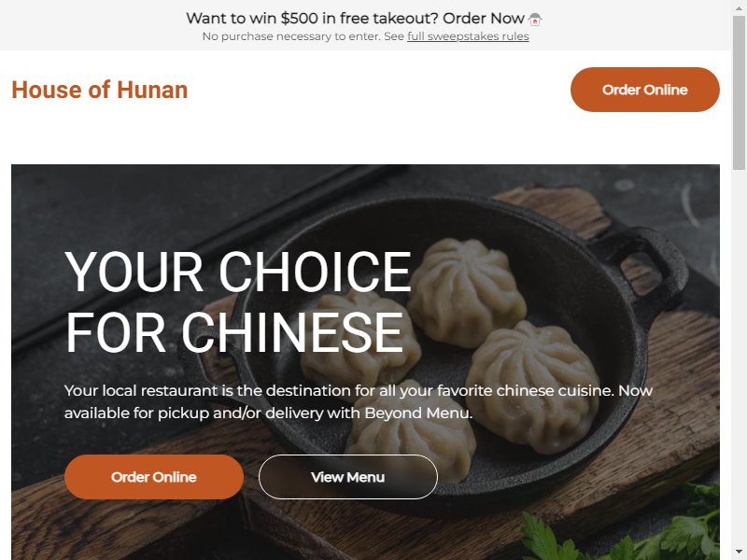Click the words Beyond Menu in description
The width and height of the screenshot is (747, 560).
click(417, 413)
